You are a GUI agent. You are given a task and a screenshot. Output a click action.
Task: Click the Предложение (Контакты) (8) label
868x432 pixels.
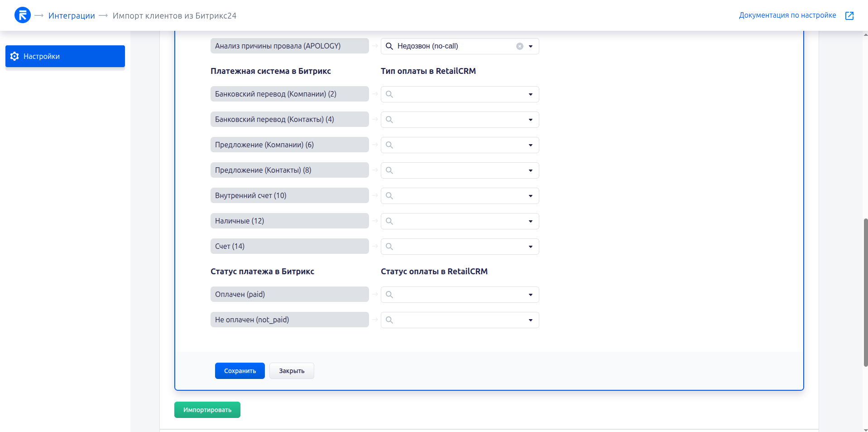(x=290, y=170)
